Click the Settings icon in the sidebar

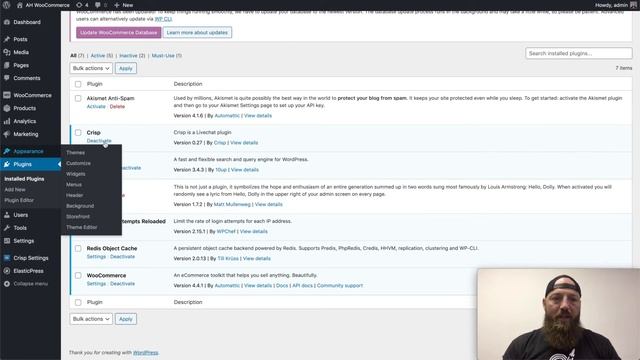tap(7, 241)
